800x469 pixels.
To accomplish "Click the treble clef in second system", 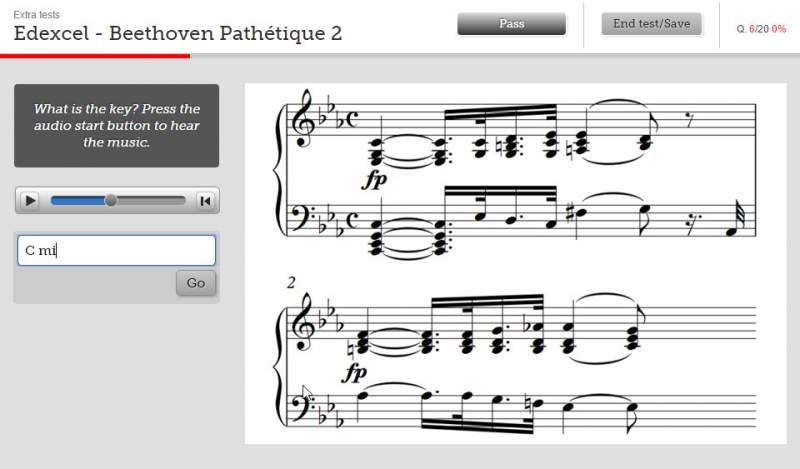I will pyautogui.click(x=301, y=323).
